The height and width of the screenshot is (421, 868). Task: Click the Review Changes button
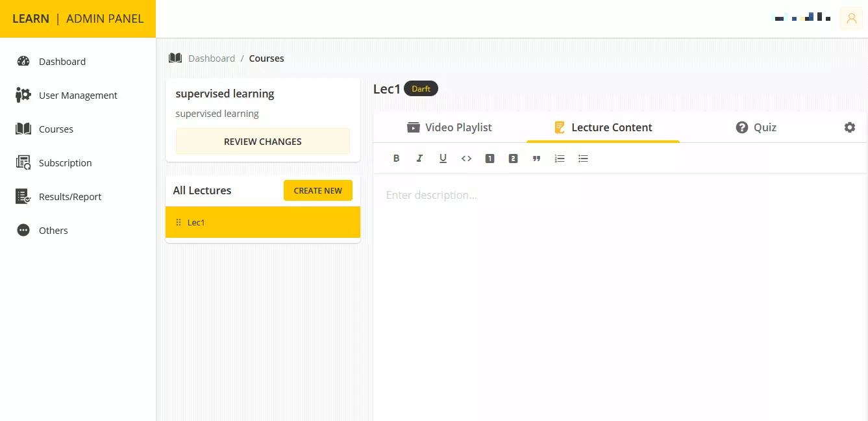262,142
